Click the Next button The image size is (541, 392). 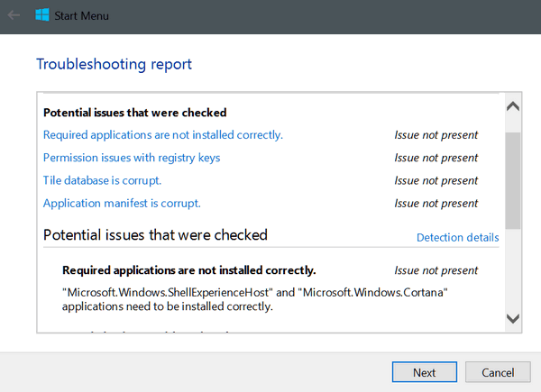coord(425,372)
